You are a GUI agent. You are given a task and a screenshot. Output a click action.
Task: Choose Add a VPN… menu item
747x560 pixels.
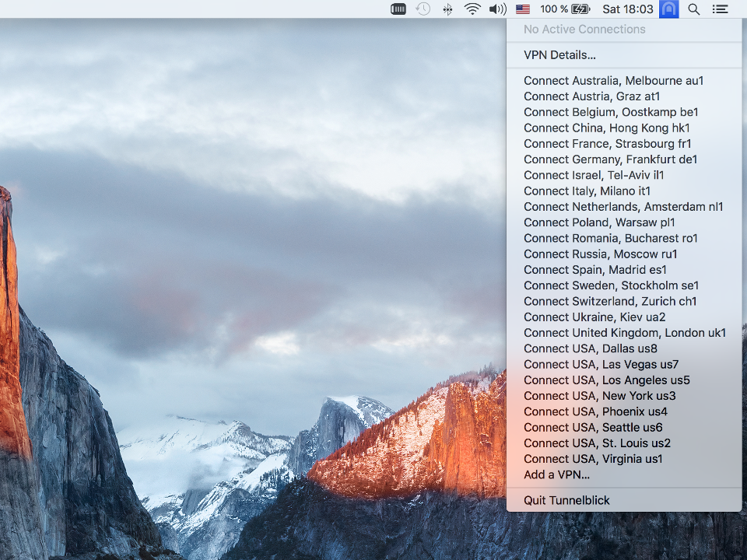[624, 474]
